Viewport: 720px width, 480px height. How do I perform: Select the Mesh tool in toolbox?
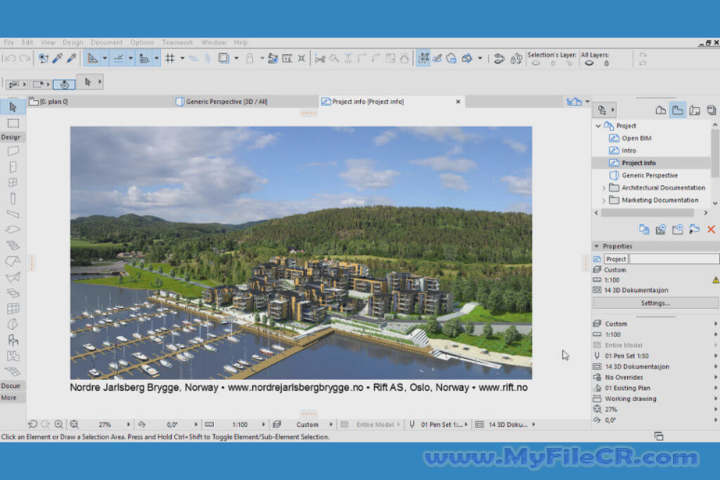pos(13,371)
